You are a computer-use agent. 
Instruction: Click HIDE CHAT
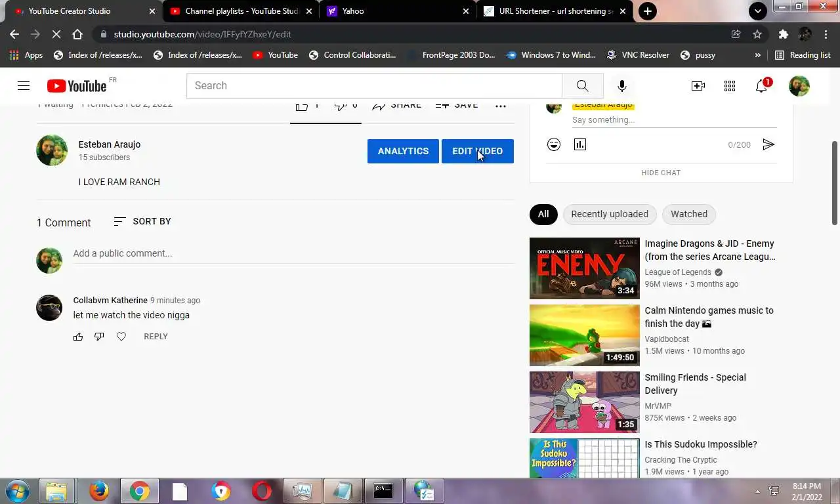[x=661, y=173]
